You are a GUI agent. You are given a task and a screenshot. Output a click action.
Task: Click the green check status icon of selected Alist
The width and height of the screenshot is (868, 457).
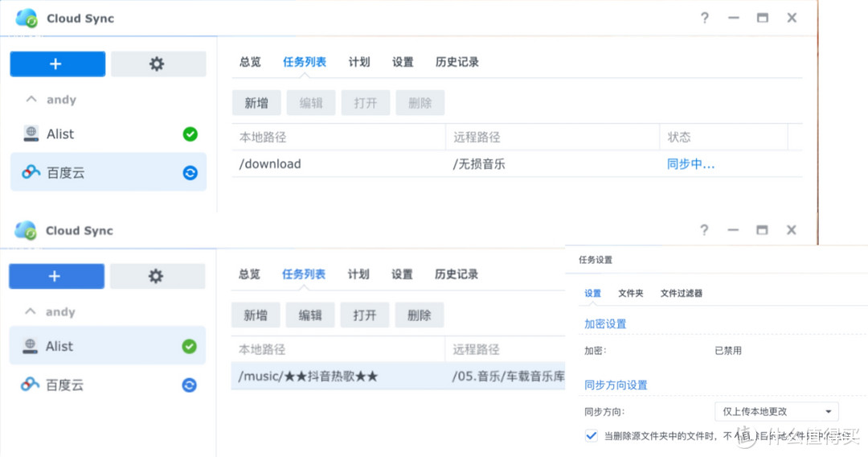pyautogui.click(x=189, y=346)
